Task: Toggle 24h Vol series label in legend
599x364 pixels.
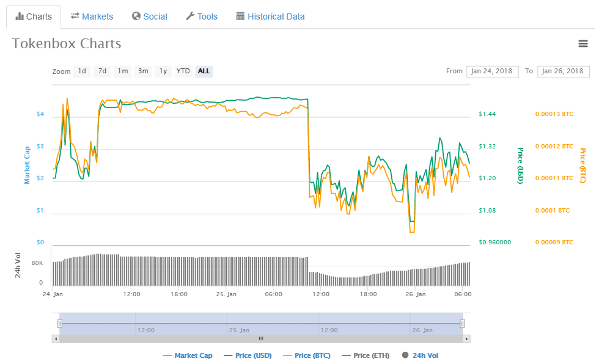Action: (x=425, y=355)
